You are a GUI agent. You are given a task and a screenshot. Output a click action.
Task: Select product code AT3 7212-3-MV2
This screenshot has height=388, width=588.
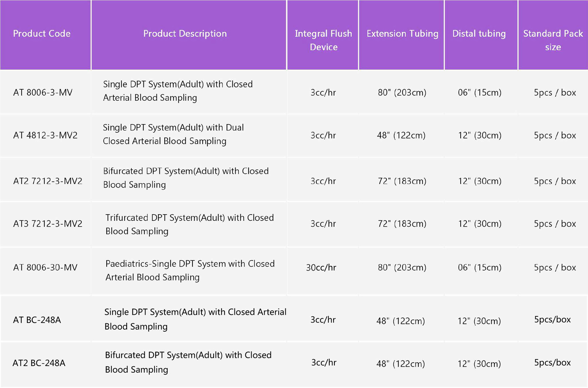click(x=48, y=224)
